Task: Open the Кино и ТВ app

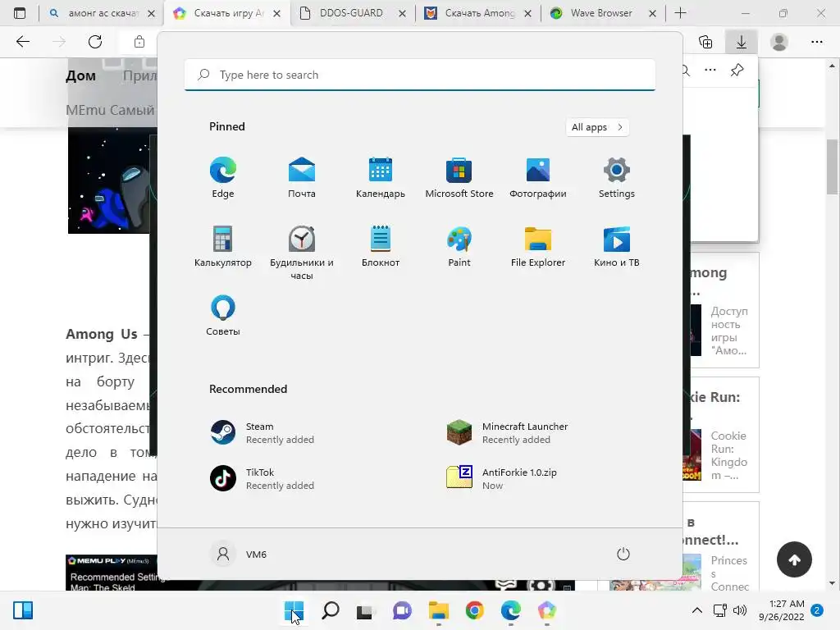Action: (x=617, y=246)
